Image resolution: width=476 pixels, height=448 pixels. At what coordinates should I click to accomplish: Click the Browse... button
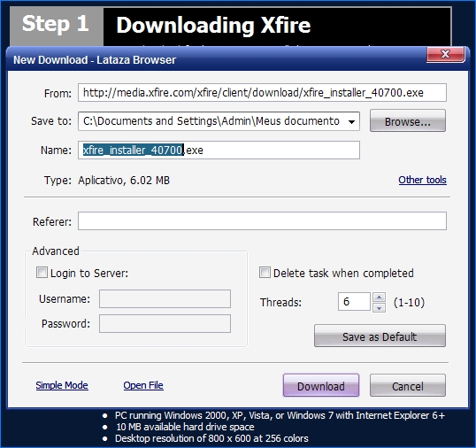point(408,121)
